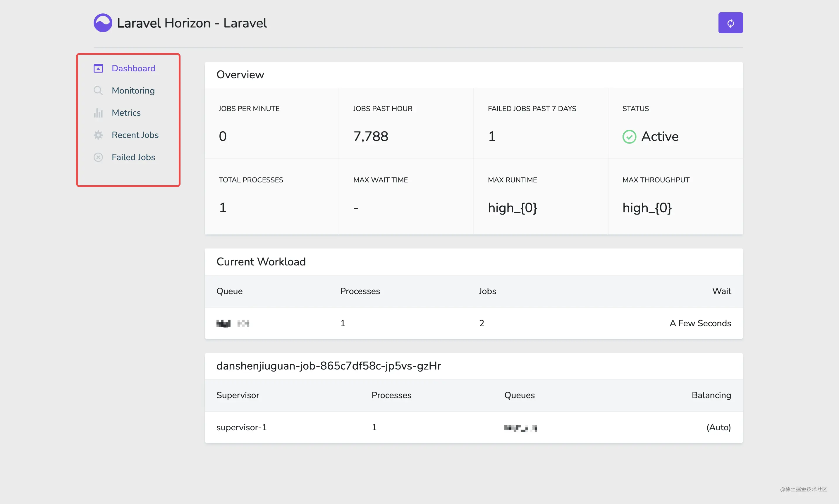Open the Dashboard menu item
Screen dimensions: 839x504
pos(134,68)
